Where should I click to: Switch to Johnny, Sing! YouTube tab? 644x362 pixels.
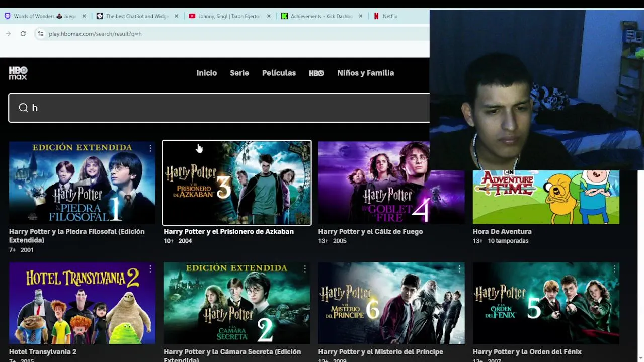point(229,16)
